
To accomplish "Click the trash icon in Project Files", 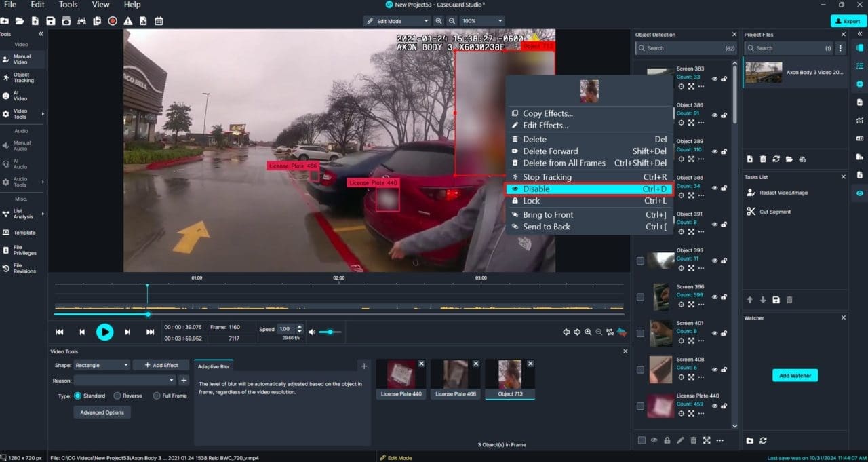I will click(x=763, y=159).
